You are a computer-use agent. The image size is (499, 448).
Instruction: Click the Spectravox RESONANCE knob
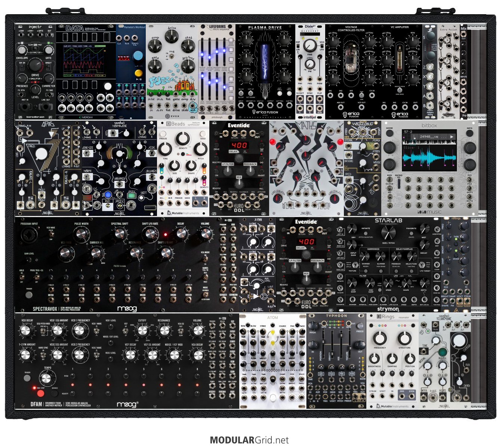click(x=135, y=253)
